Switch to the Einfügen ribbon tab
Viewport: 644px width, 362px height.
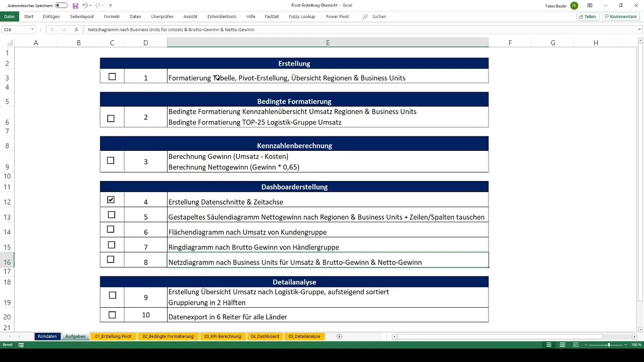(x=51, y=17)
